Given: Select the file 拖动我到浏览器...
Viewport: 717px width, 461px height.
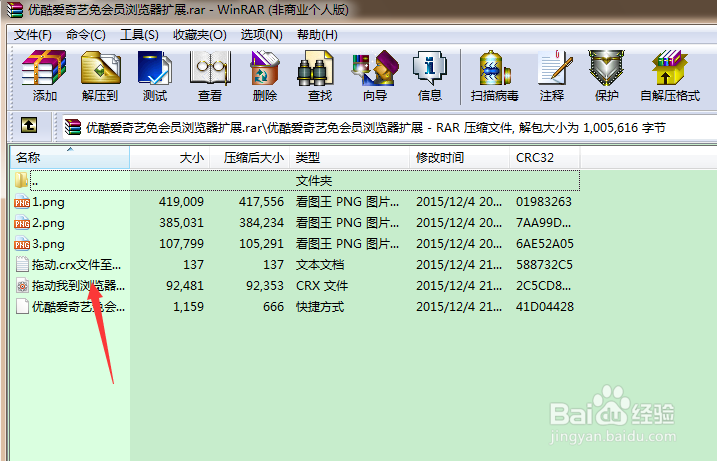Looking at the screenshot, I should (x=78, y=286).
